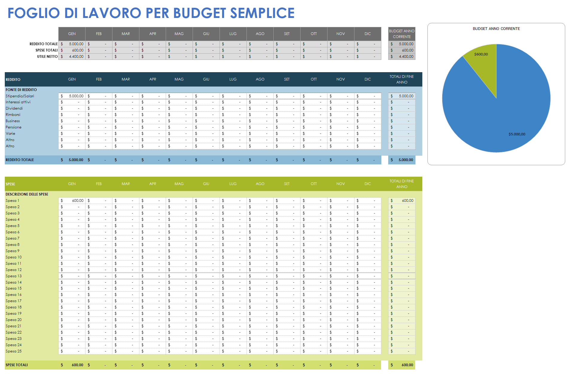Select the Spesa 8 row label
Image resolution: width=588 pixels, height=374 pixels.
pos(13,245)
